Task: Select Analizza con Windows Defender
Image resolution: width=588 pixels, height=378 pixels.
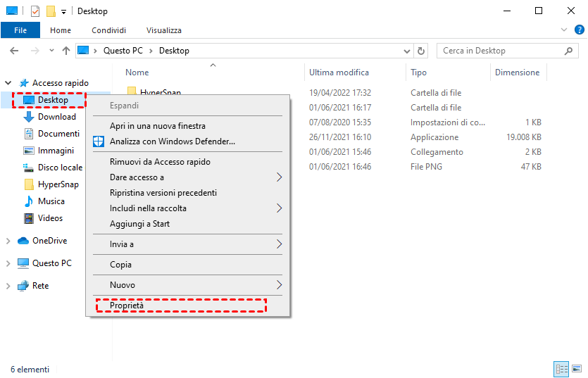Action: (172, 141)
